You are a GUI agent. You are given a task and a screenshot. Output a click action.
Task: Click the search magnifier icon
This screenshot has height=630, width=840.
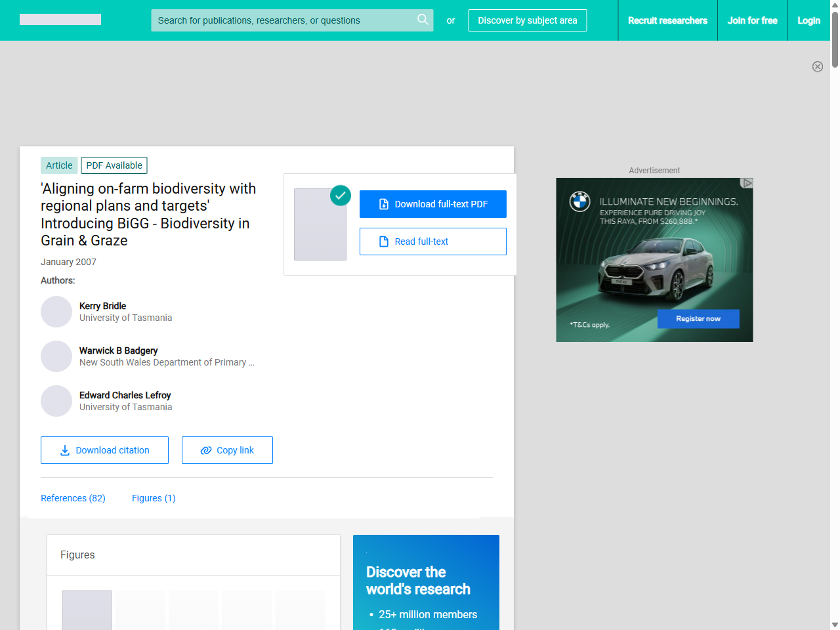click(423, 20)
